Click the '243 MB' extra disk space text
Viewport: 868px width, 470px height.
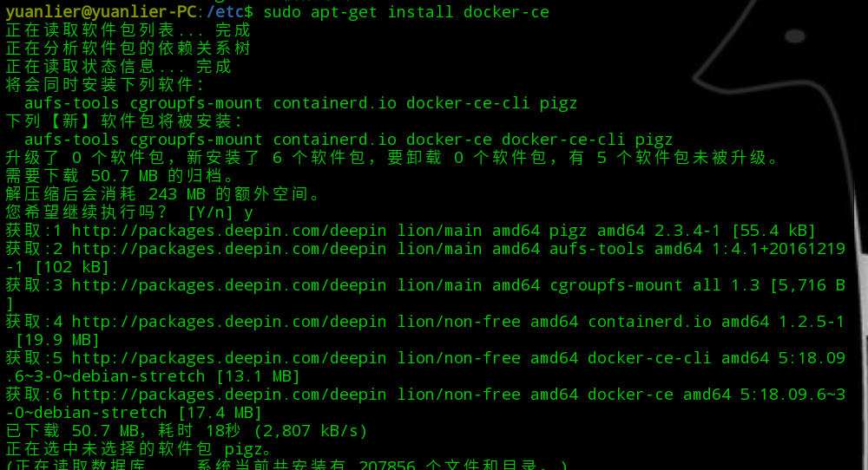pyautogui.click(x=176, y=194)
